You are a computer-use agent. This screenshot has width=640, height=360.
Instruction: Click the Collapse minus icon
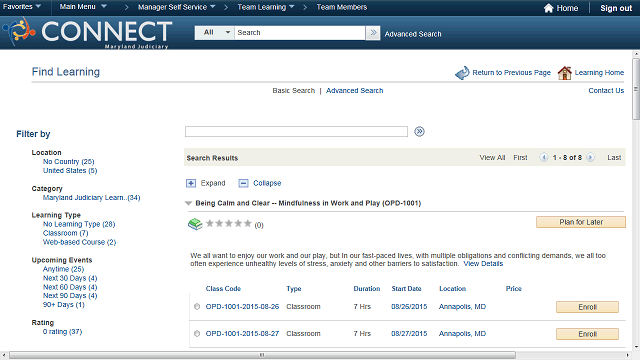coord(243,183)
